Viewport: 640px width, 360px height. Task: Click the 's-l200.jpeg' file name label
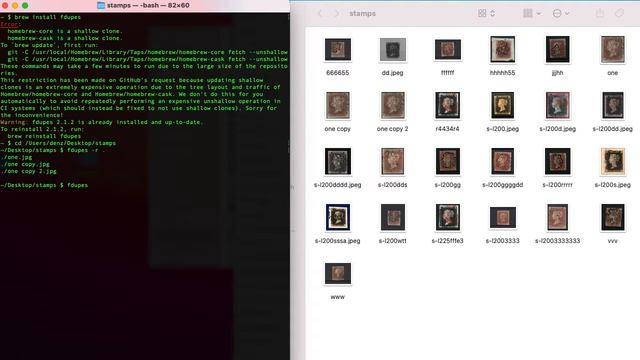(x=502, y=129)
